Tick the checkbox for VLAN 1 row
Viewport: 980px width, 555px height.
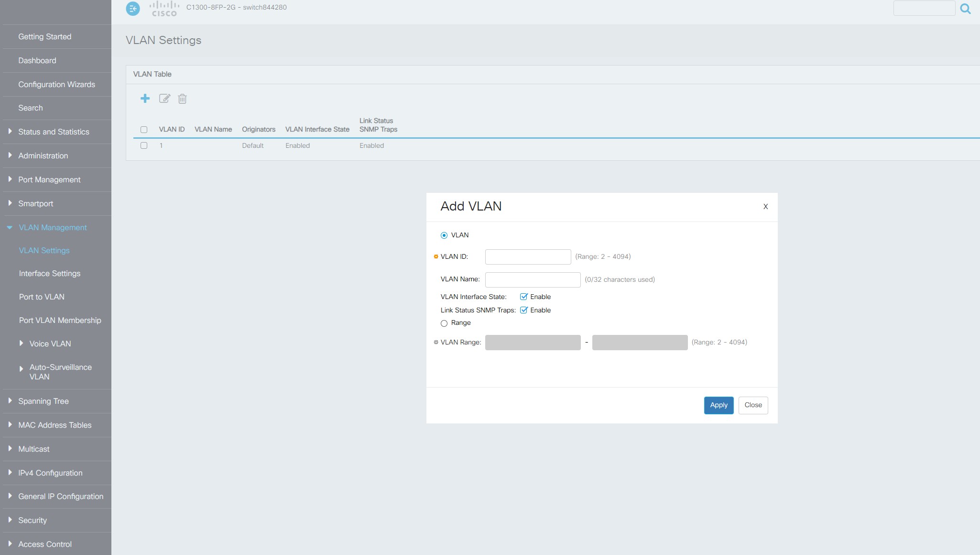(144, 145)
